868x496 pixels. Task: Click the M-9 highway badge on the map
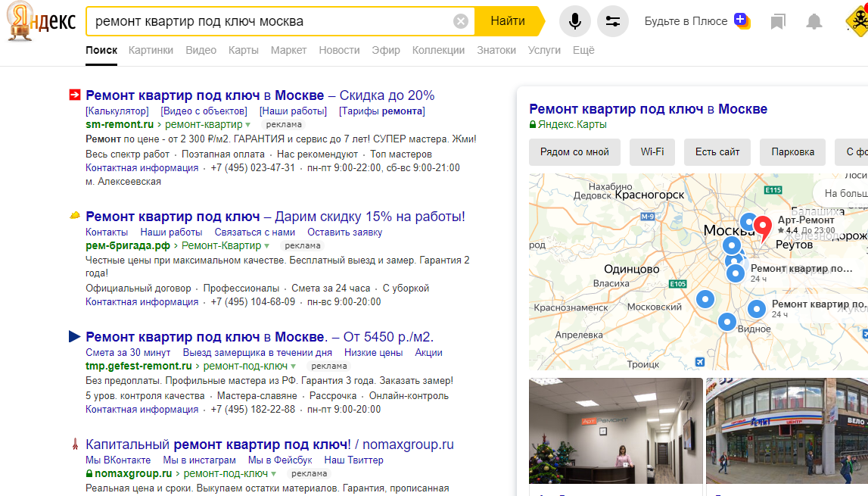pos(648,217)
